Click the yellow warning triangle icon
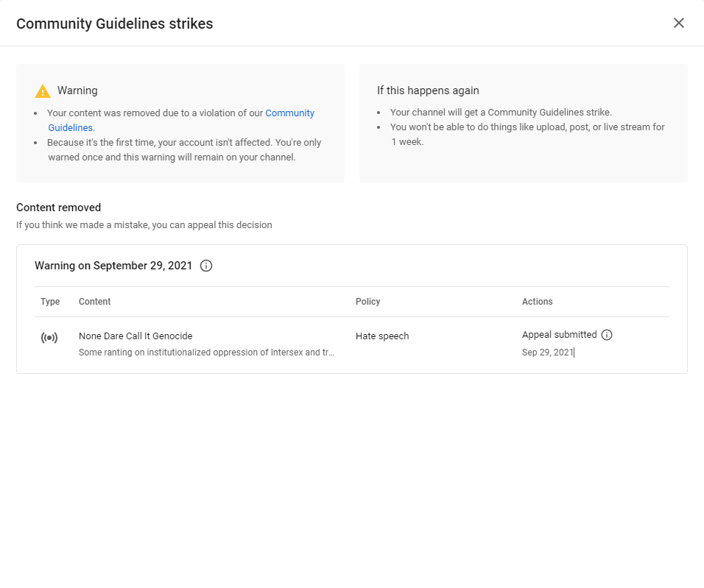 (43, 91)
